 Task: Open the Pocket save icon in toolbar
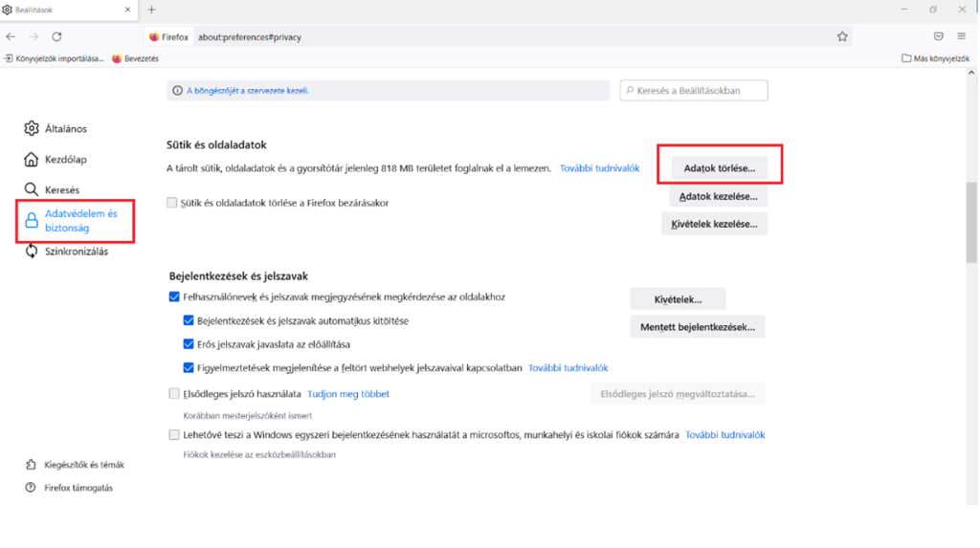938,36
